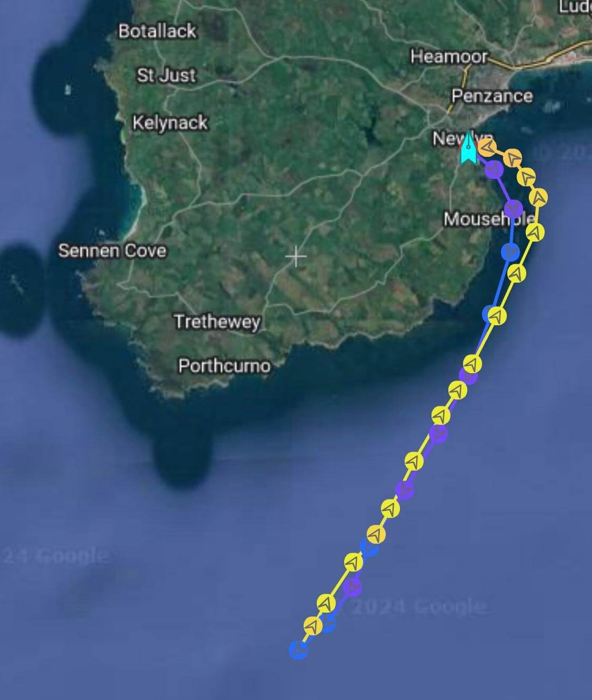Click the Sennen Cove place label
This screenshot has width=592, height=700.
[112, 250]
